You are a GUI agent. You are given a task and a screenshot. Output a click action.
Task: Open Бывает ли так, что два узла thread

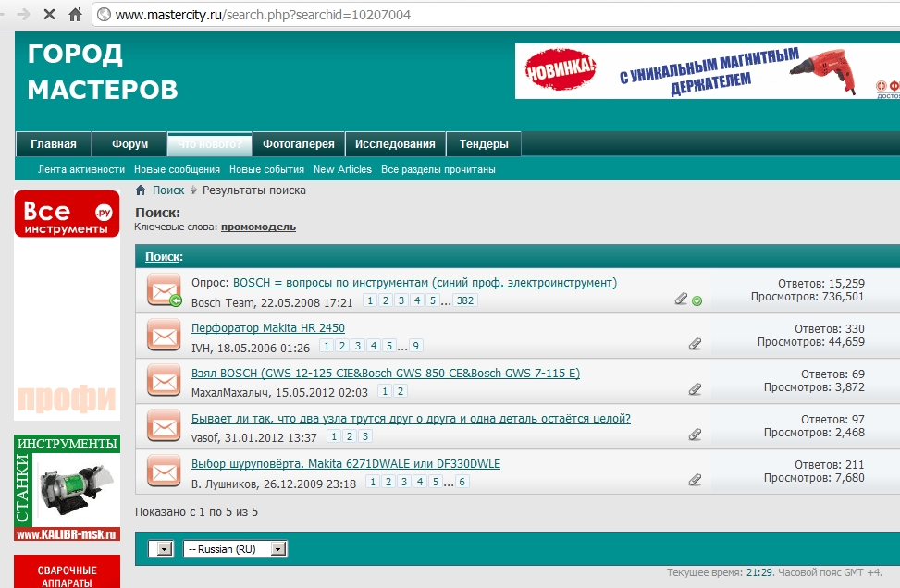point(411,419)
